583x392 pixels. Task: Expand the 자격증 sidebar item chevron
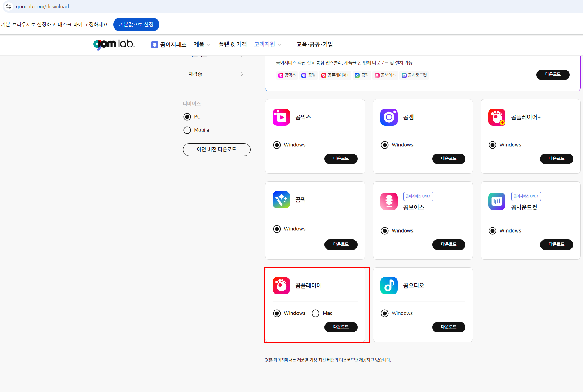point(242,74)
